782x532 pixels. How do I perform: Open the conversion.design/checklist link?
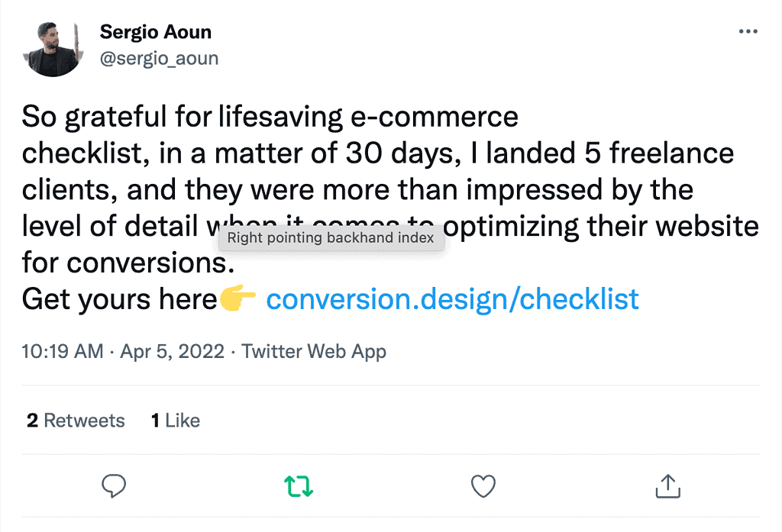click(x=452, y=300)
